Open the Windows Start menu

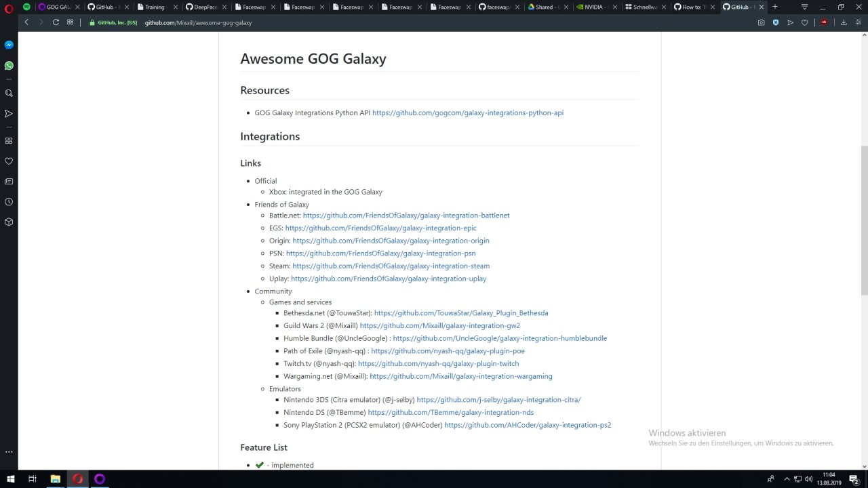click(x=10, y=479)
